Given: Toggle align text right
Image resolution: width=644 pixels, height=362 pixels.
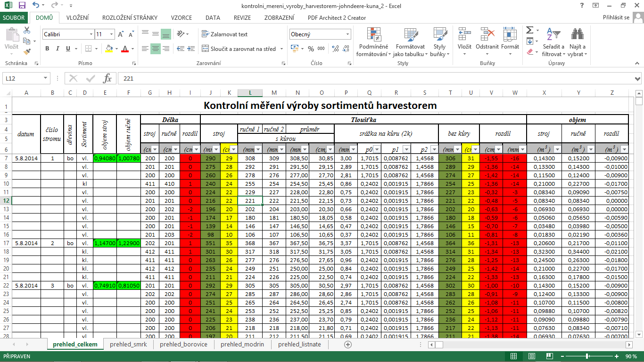Looking at the screenshot, I should click(166, 49).
